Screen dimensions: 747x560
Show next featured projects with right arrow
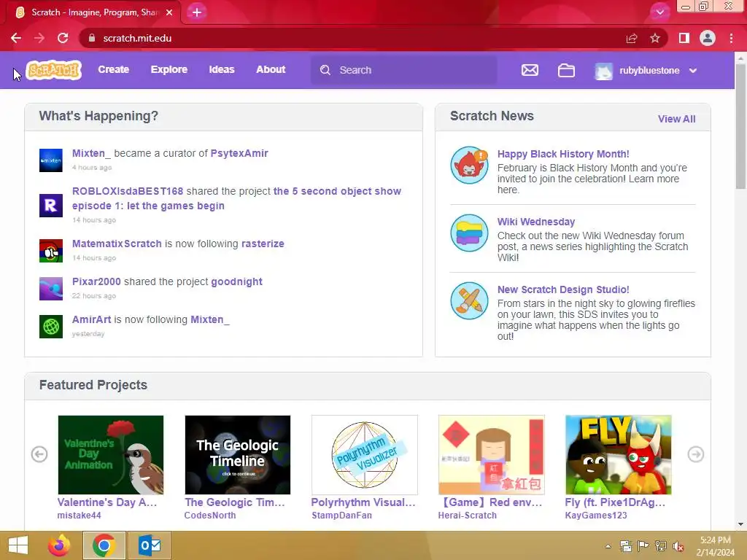pyautogui.click(x=695, y=454)
